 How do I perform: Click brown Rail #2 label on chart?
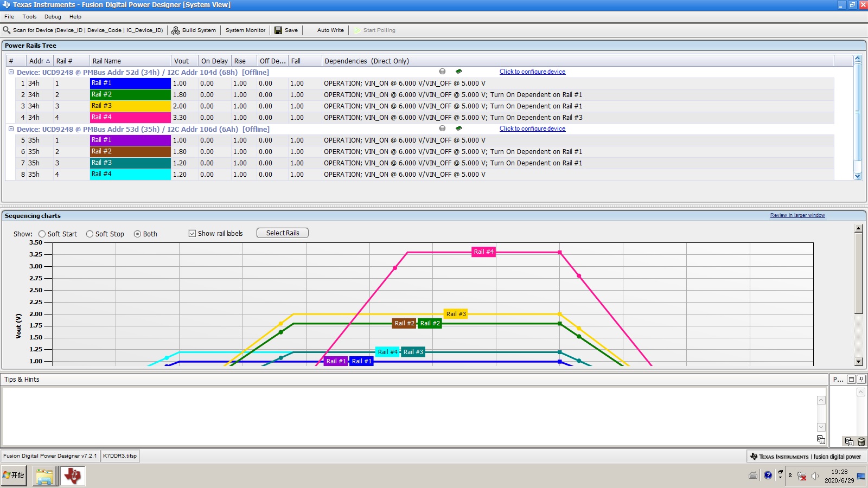tap(404, 323)
